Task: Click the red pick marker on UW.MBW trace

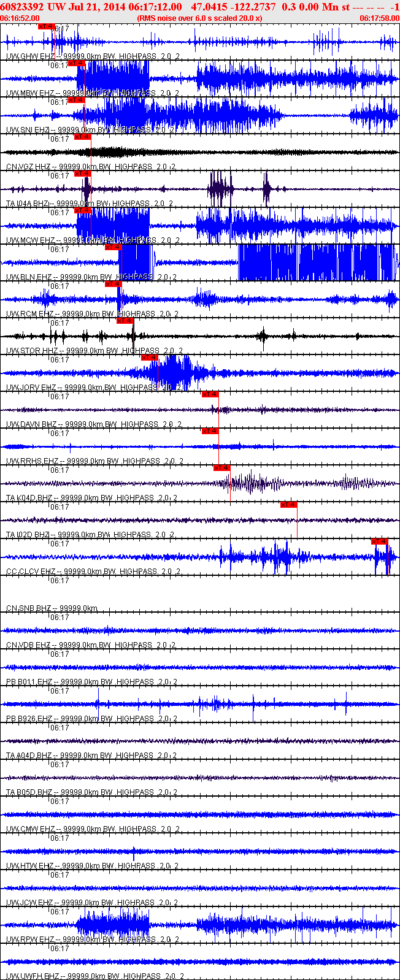Action: coord(77,63)
